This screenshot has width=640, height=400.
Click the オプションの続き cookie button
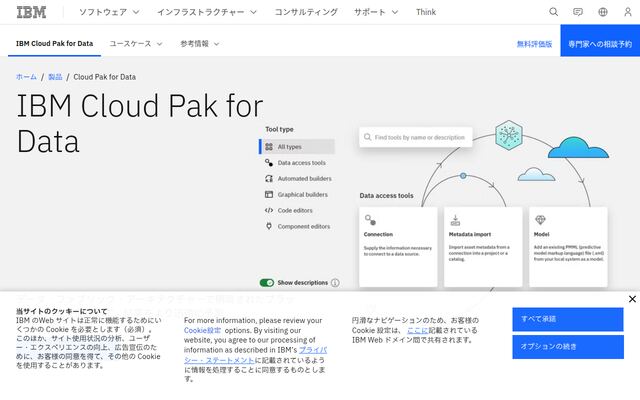pos(568,347)
